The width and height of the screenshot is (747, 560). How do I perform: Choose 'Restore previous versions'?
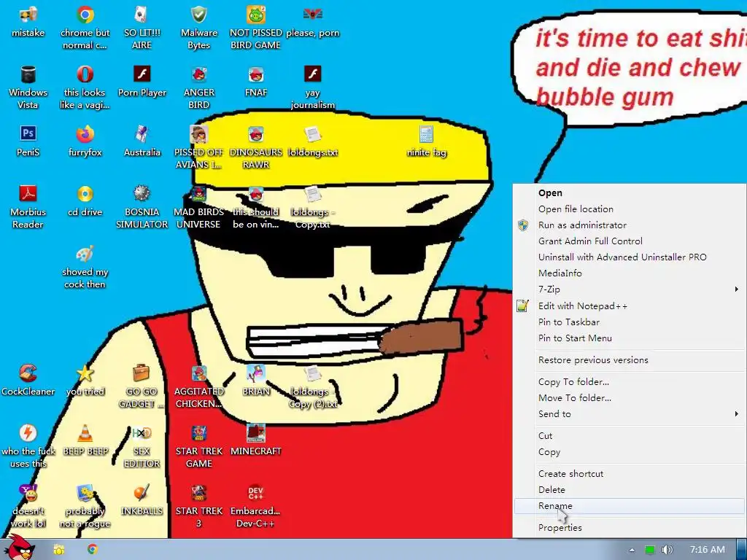[630, 360]
